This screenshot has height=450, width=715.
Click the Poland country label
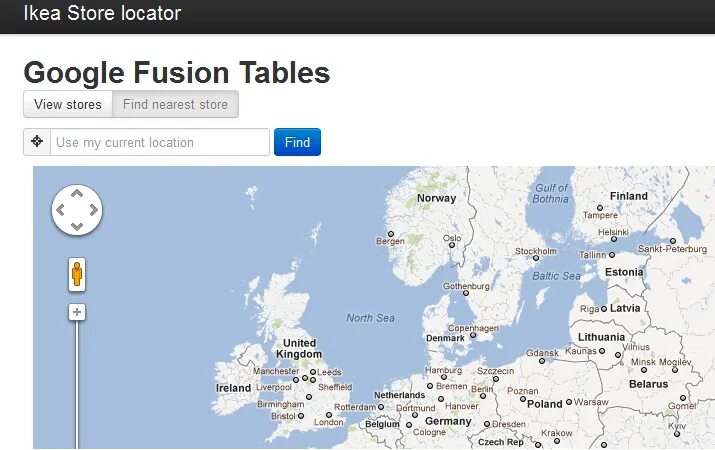(544, 404)
